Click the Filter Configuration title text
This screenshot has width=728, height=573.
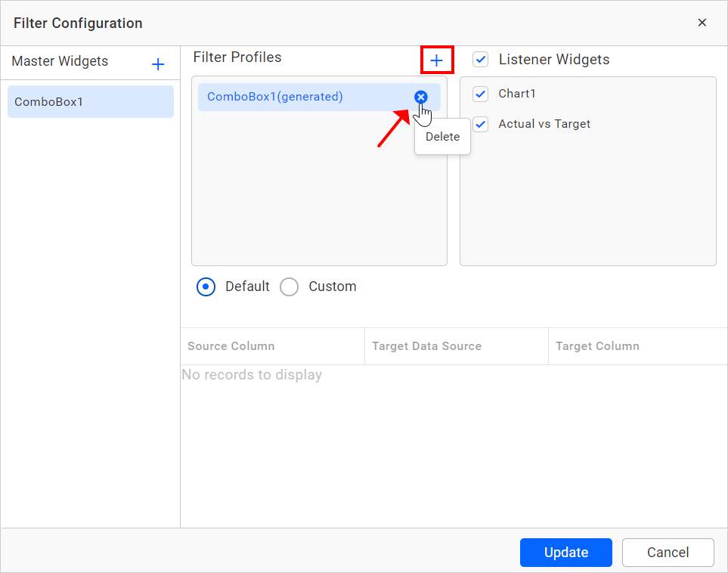click(78, 23)
